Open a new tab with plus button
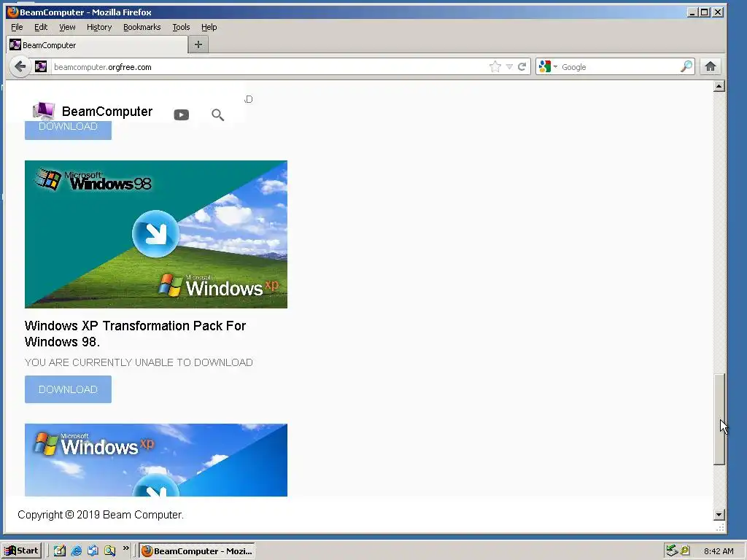The width and height of the screenshot is (747, 560). click(198, 44)
